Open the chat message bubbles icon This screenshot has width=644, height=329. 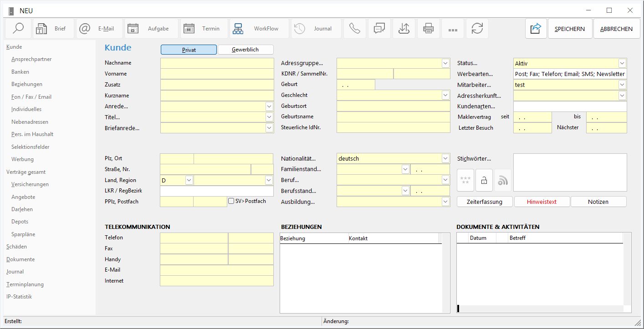[379, 29]
